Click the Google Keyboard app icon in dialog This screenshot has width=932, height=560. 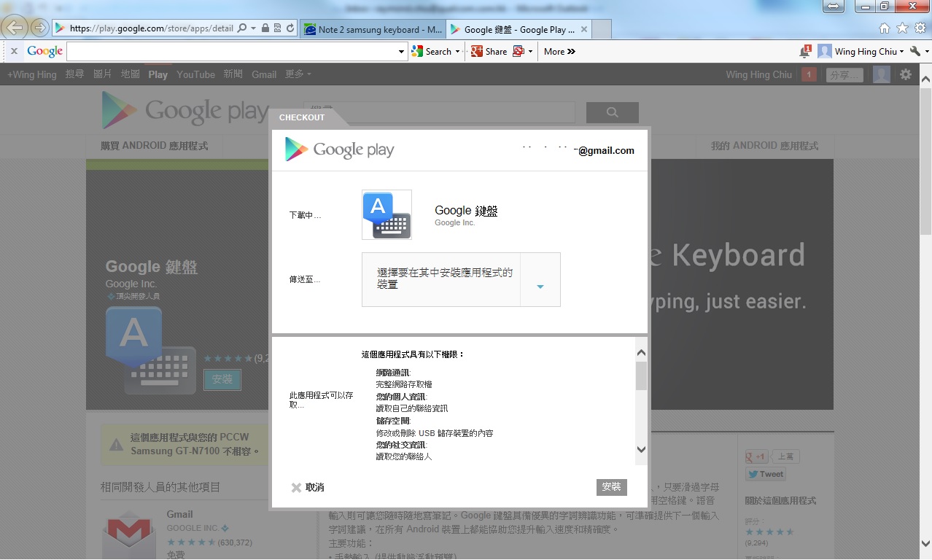pyautogui.click(x=387, y=214)
